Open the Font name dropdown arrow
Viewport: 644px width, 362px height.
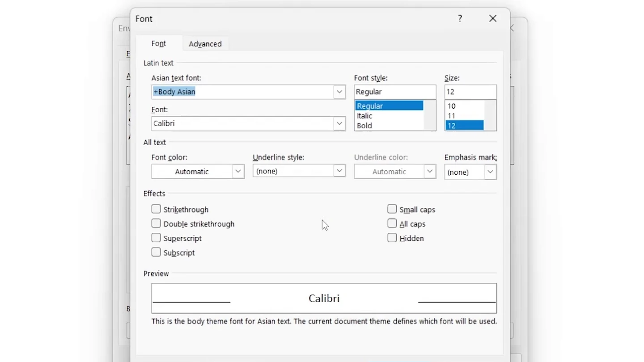tap(339, 124)
